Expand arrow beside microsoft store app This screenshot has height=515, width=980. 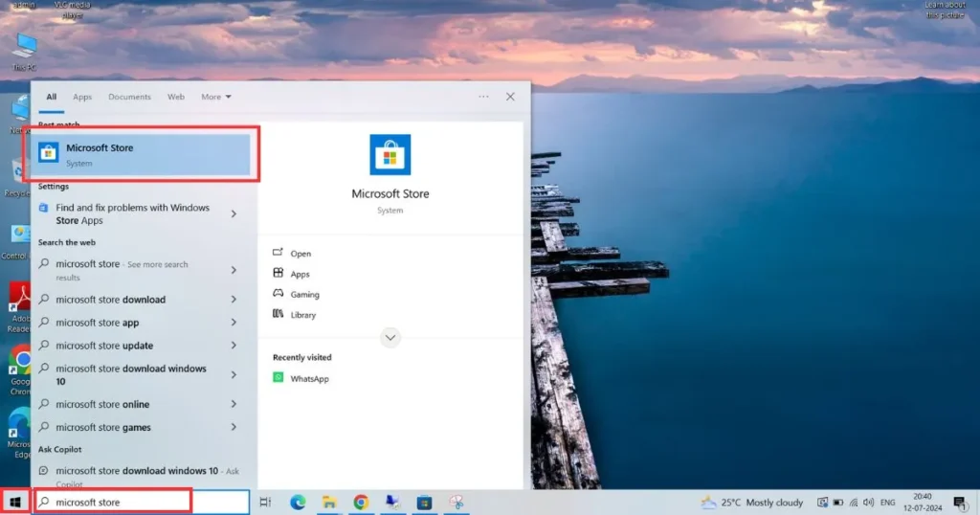(234, 323)
